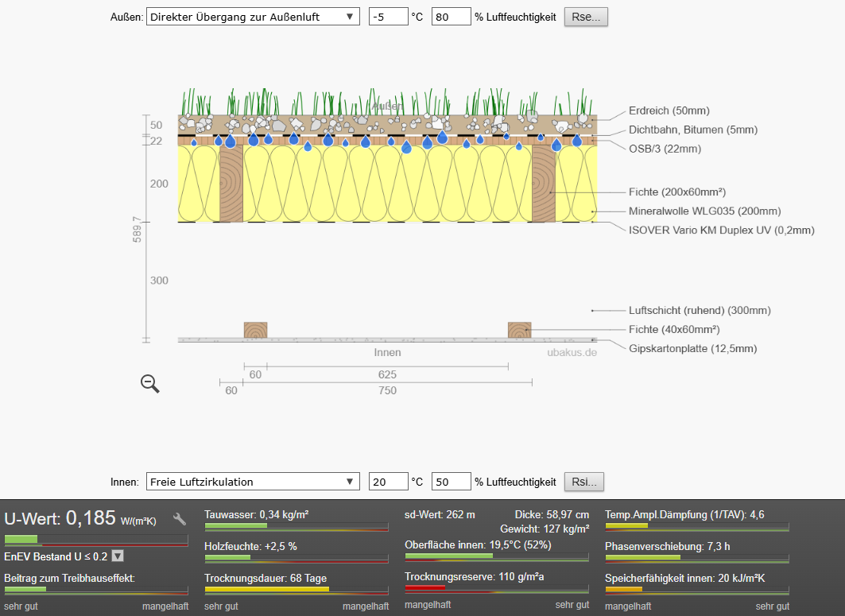This screenshot has width=845, height=616.
Task: Click the Luftschicht (ruhend) (300mm) label
Action: 700,310
